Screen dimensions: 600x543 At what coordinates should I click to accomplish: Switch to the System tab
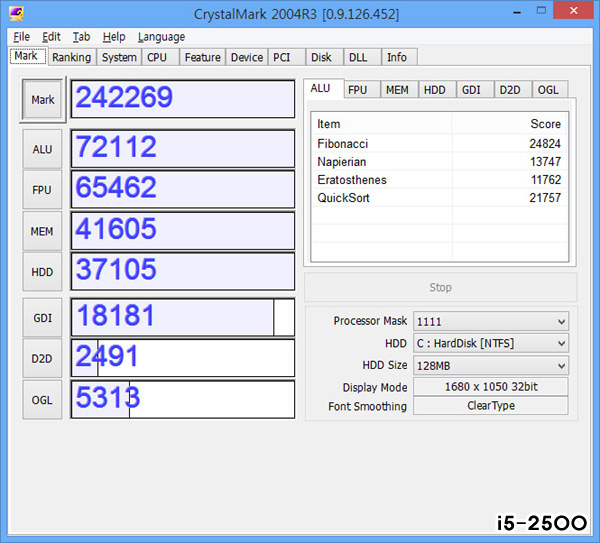click(119, 57)
